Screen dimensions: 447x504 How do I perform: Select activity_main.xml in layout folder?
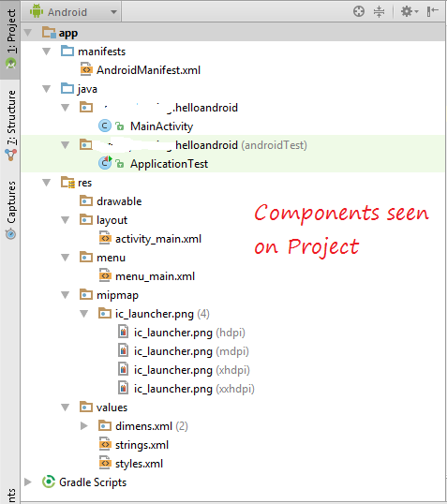[158, 239]
